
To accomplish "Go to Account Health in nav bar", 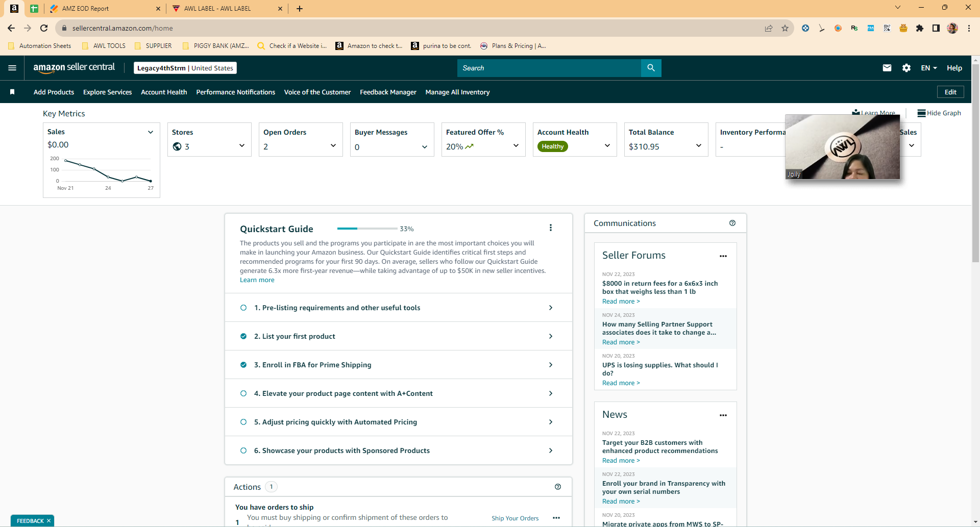I will click(x=164, y=92).
